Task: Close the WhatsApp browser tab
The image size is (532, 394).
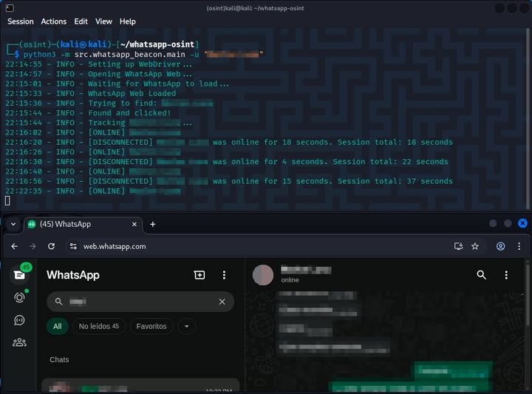Action: pyautogui.click(x=134, y=224)
